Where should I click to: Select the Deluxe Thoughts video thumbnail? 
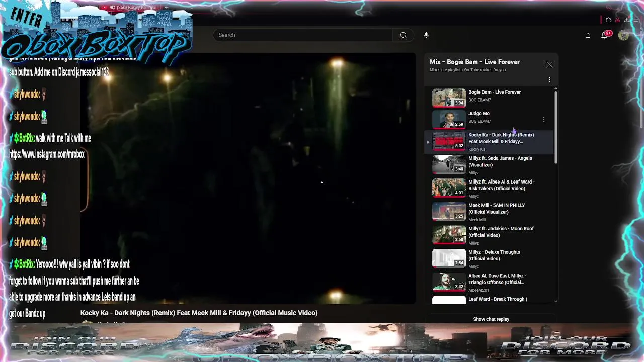click(x=449, y=258)
